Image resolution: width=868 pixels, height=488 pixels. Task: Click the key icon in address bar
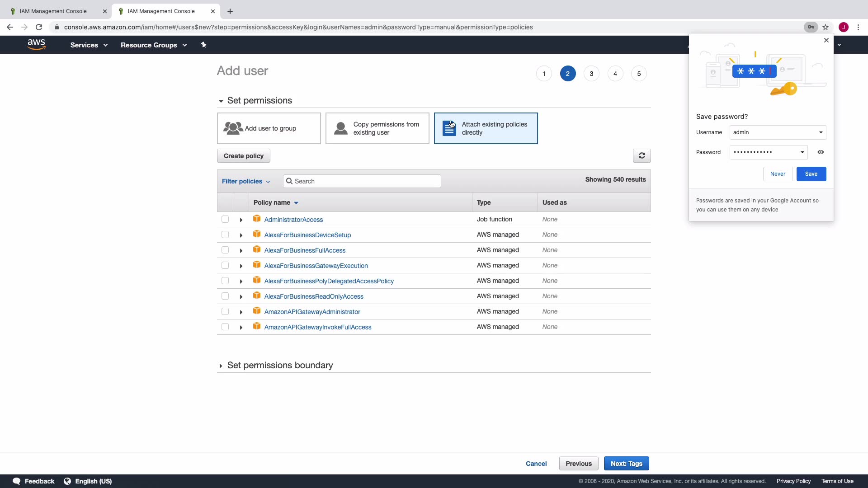click(x=811, y=27)
